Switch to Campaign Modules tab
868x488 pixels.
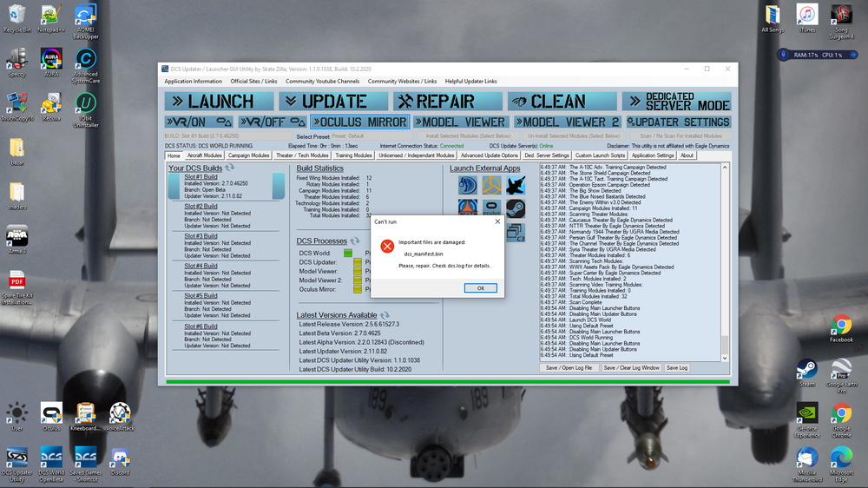pos(248,155)
